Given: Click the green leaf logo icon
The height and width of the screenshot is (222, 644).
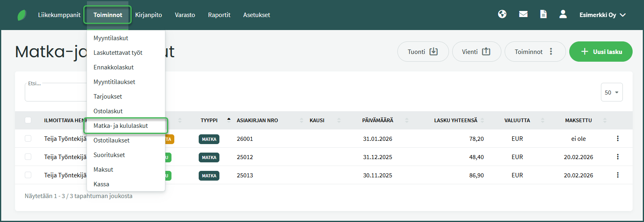Looking at the screenshot, I should [22, 15].
